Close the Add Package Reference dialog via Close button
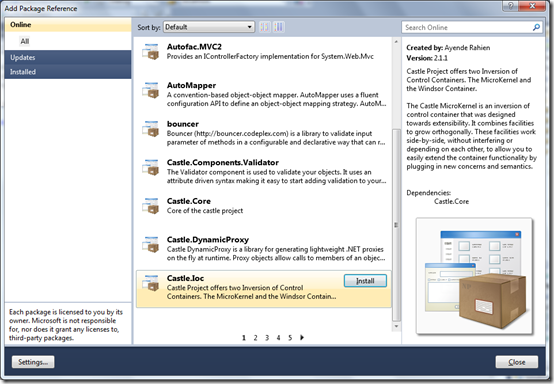The height and width of the screenshot is (384, 554). tap(517, 362)
